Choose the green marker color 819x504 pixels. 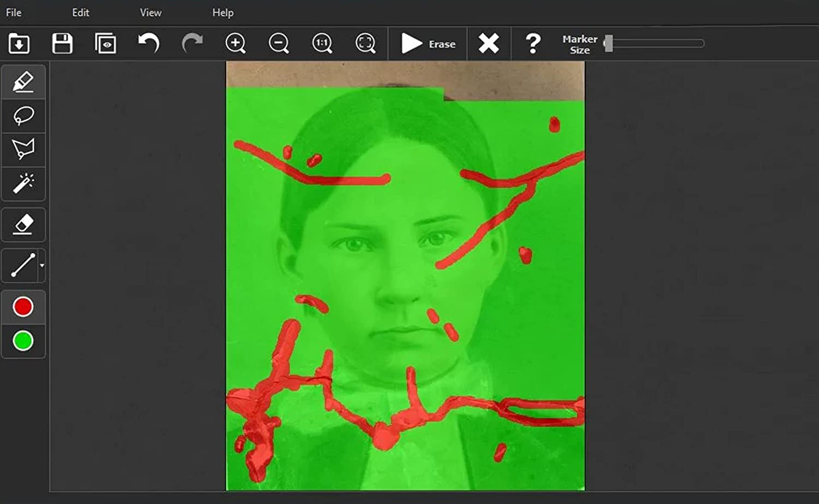pos(23,341)
